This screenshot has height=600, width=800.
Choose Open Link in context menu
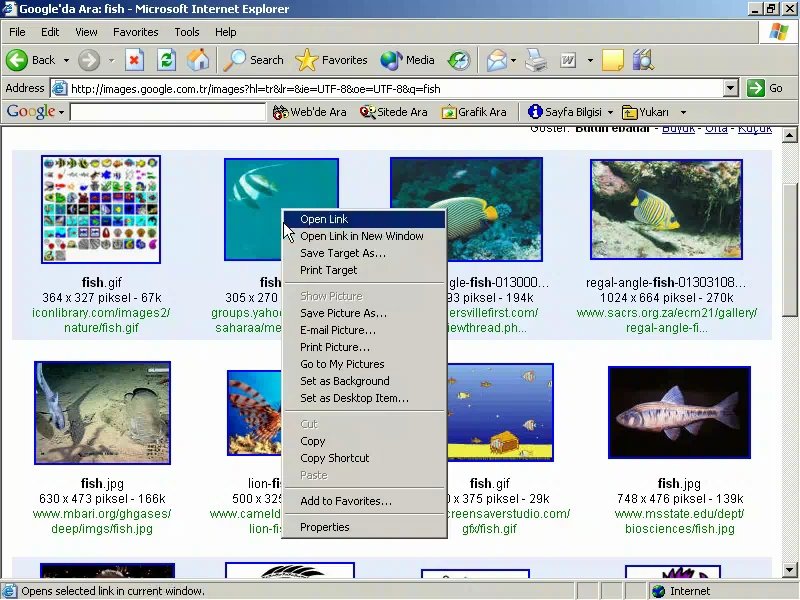pos(364,219)
